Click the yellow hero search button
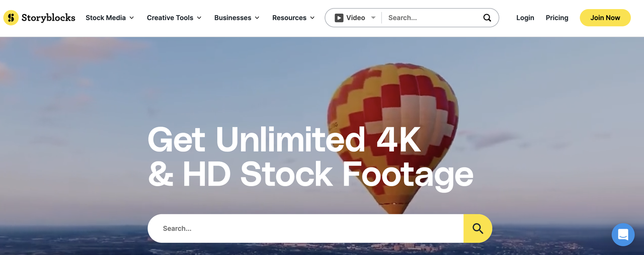This screenshot has height=255, width=644. (x=477, y=228)
